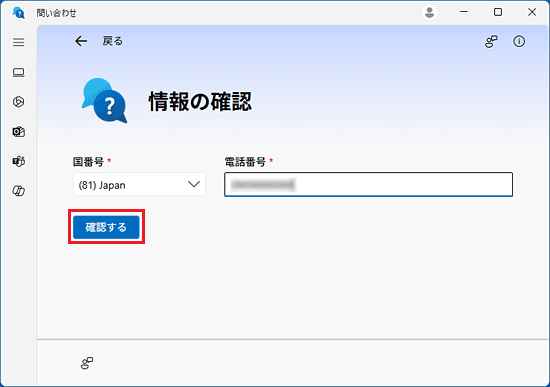
Task: Click the 問い合わせ app icon in title bar
Action: point(19,13)
